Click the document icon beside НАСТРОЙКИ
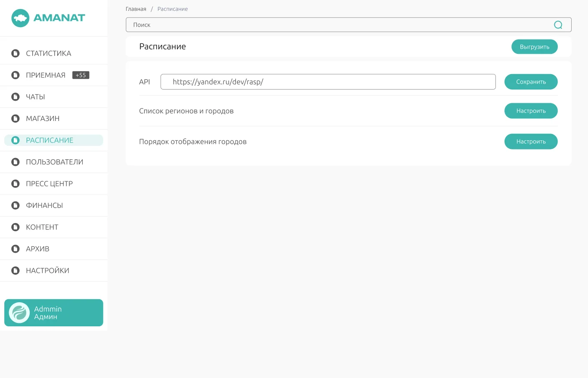The height and width of the screenshot is (378, 588). (15, 270)
